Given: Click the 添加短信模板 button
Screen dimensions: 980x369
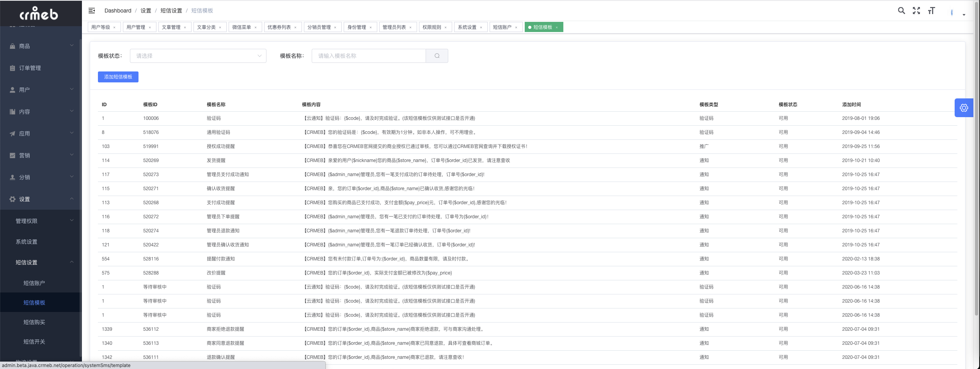Looking at the screenshot, I should pyautogui.click(x=118, y=77).
